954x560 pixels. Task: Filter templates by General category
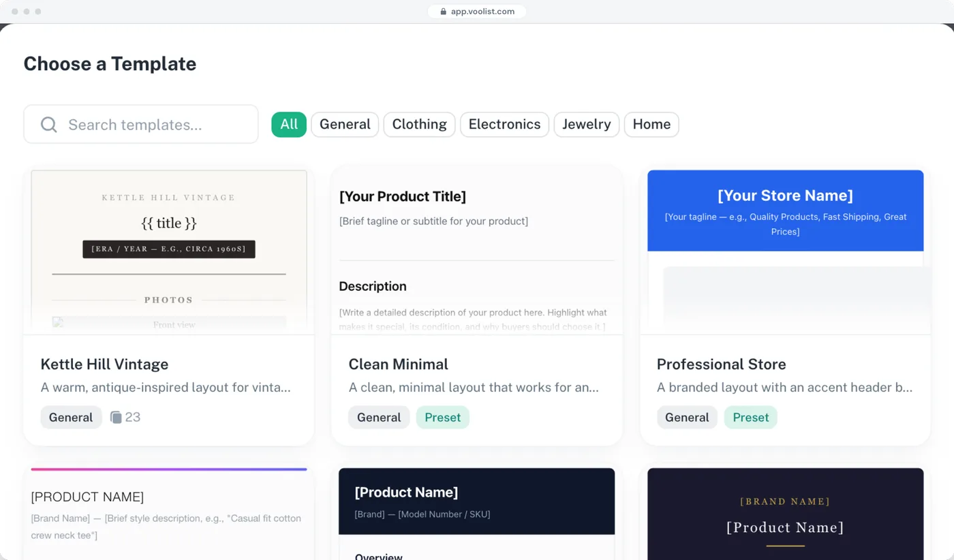pos(345,124)
